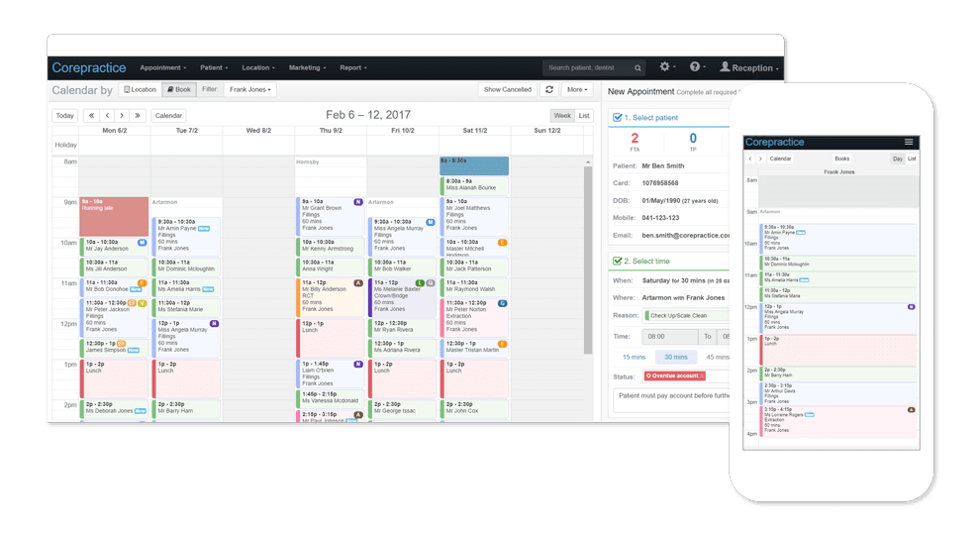Switch calendar grouping to Location
This screenshot has height=535, width=980.
[140, 89]
